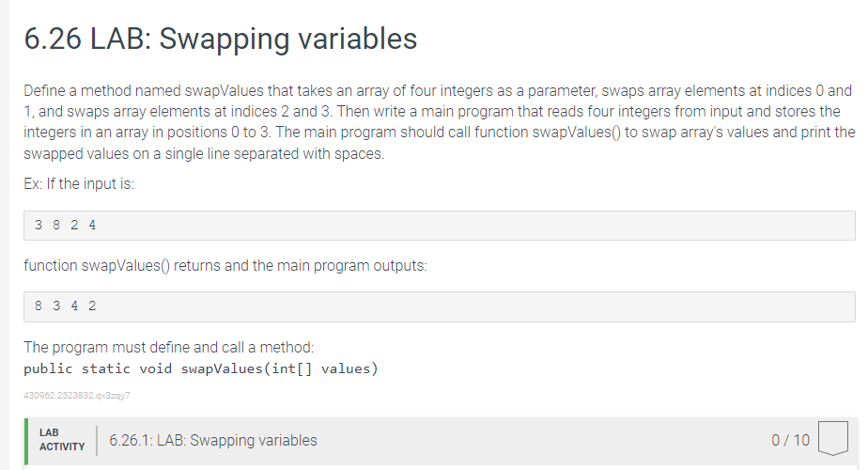The height and width of the screenshot is (470, 868).
Task: Click 'The program must define and call a method:'
Action: pyautogui.click(x=169, y=348)
